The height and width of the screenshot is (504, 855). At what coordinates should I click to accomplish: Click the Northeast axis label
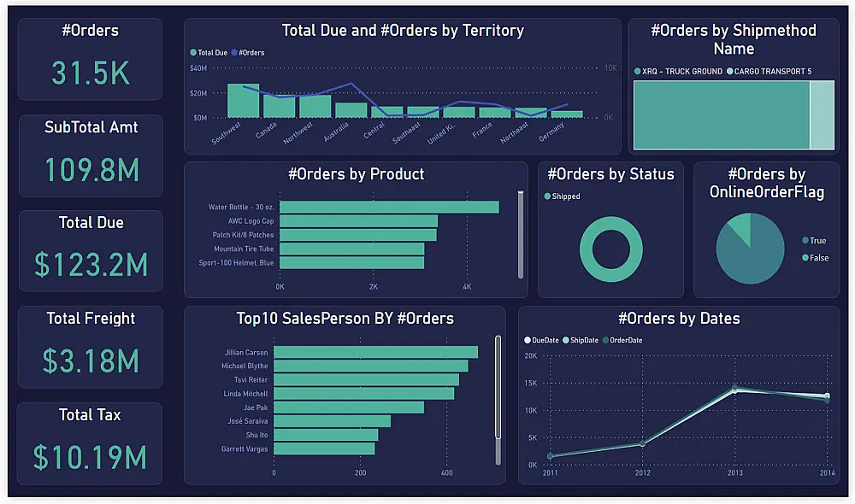pos(514,132)
